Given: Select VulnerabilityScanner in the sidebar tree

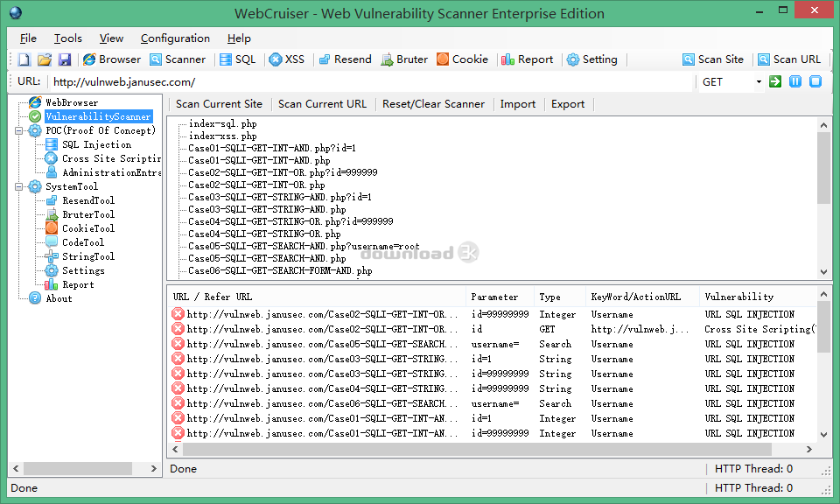Looking at the screenshot, I should click(99, 116).
